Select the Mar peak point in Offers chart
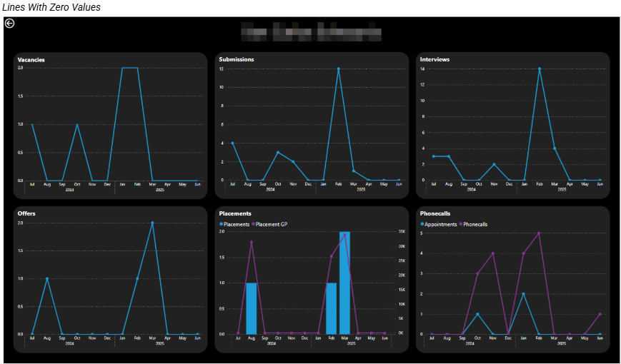The width and height of the screenshot is (621, 364). (x=152, y=223)
